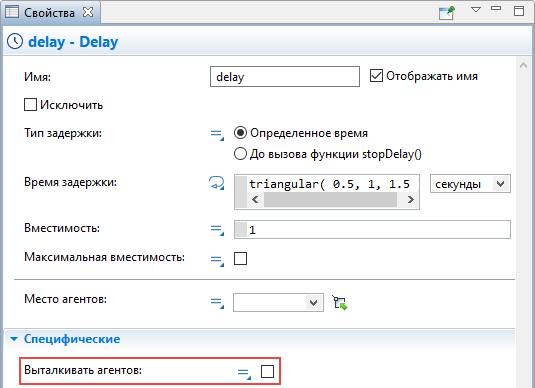This screenshot has width=535, height=388.
Task: Click the delay - Delay header title
Action: (x=73, y=42)
